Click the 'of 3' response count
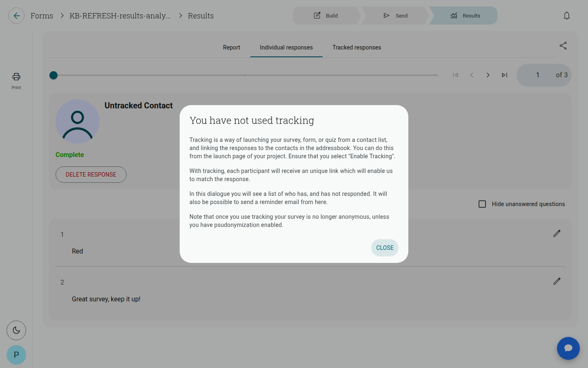Image resolution: width=588 pixels, height=368 pixels. pos(561,75)
